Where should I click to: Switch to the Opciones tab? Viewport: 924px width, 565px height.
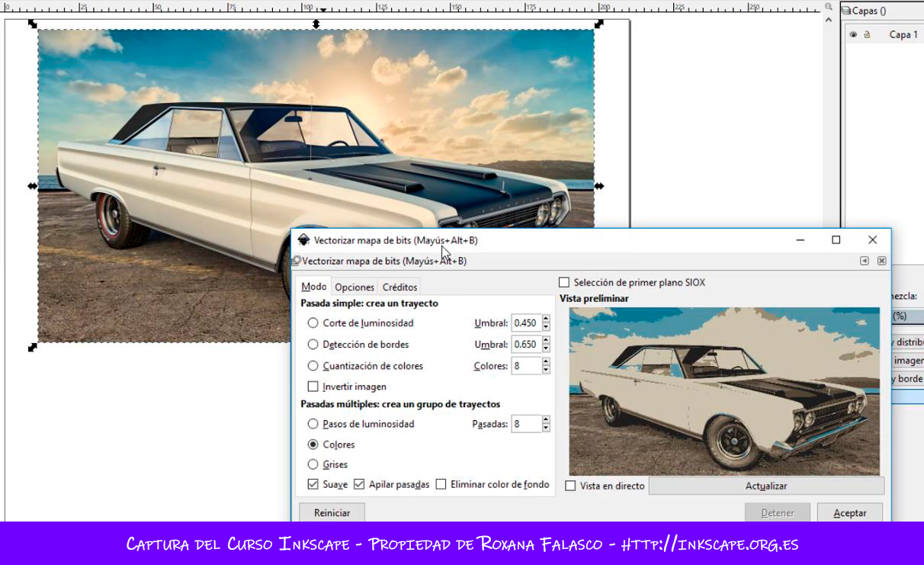click(355, 287)
